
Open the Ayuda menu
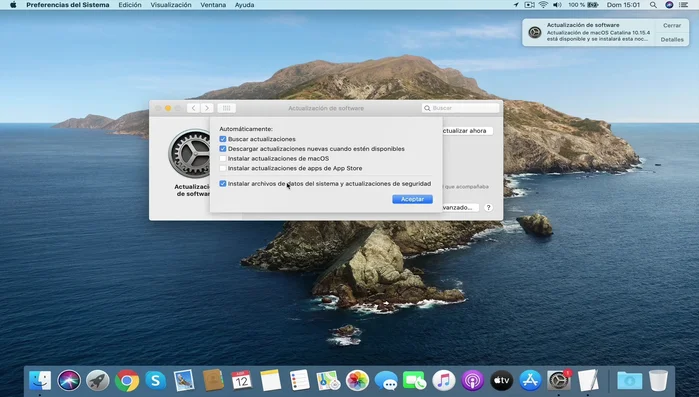tap(244, 5)
